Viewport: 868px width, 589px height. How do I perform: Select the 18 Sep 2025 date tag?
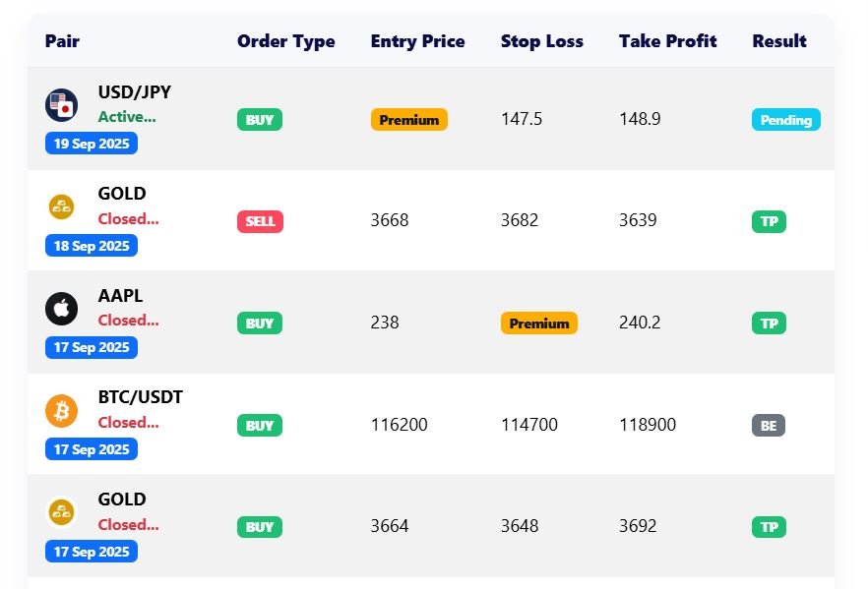(x=92, y=246)
